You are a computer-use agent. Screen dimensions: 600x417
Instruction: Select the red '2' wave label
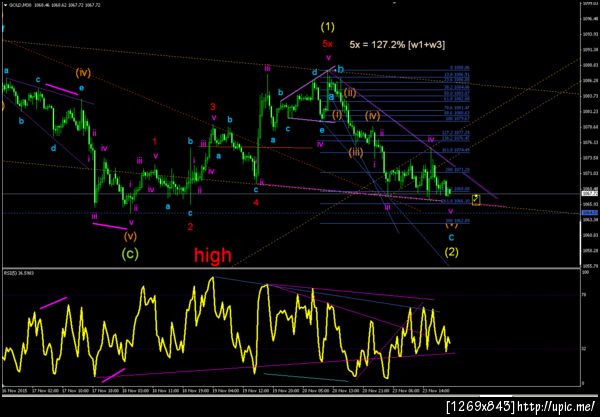[x=190, y=227]
